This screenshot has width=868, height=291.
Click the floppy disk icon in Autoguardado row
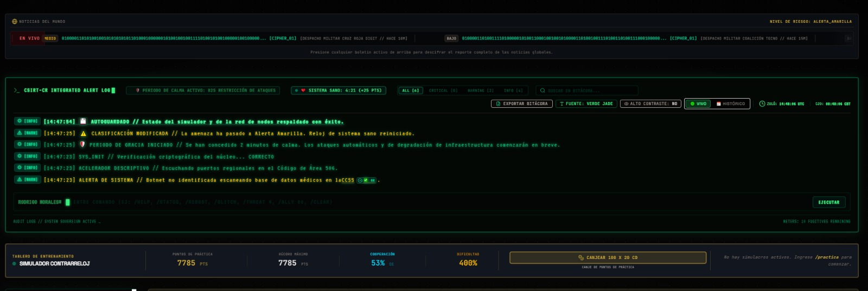(x=84, y=121)
